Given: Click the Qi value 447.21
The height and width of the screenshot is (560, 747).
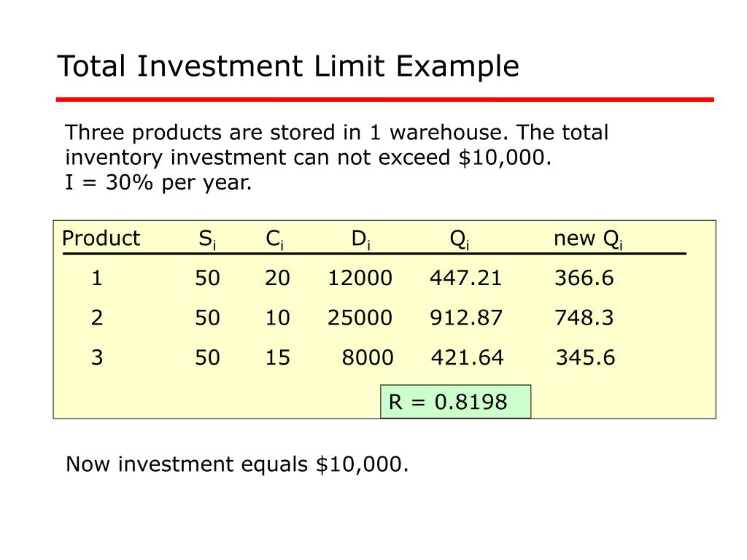Looking at the screenshot, I should coord(466,278).
